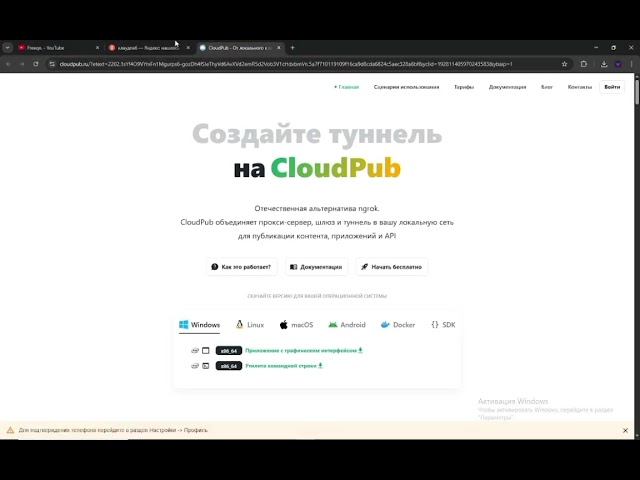This screenshot has width=640, height=480.
Task: Close the YouTube tab
Action: click(x=97, y=48)
